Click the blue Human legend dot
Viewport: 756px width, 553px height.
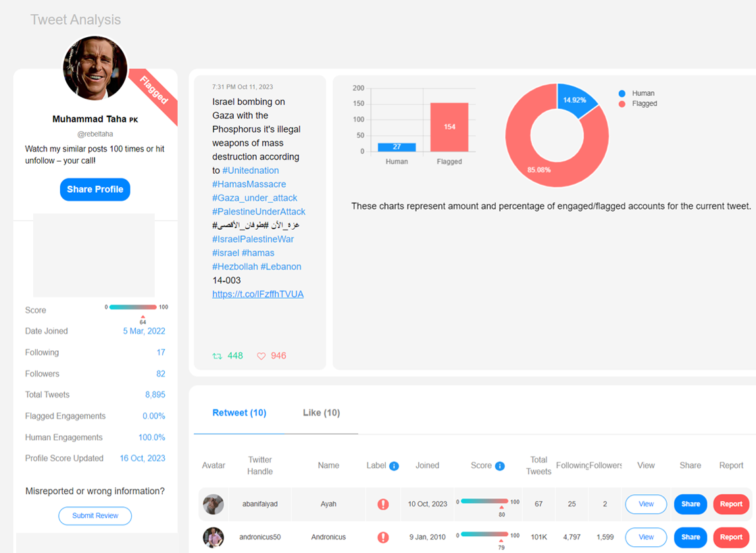click(622, 93)
